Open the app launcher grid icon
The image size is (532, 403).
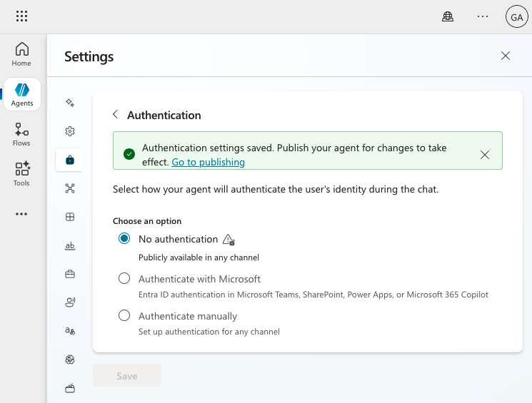[x=21, y=16]
